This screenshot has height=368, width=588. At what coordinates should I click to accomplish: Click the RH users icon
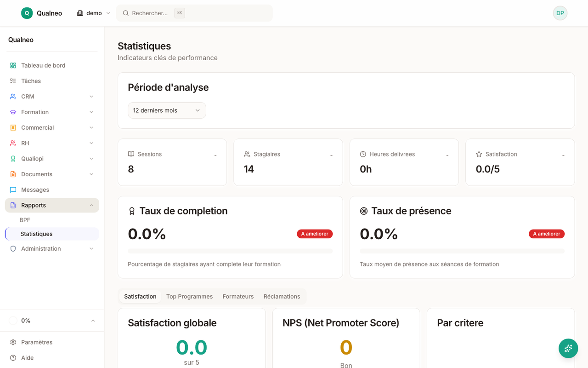(13, 143)
